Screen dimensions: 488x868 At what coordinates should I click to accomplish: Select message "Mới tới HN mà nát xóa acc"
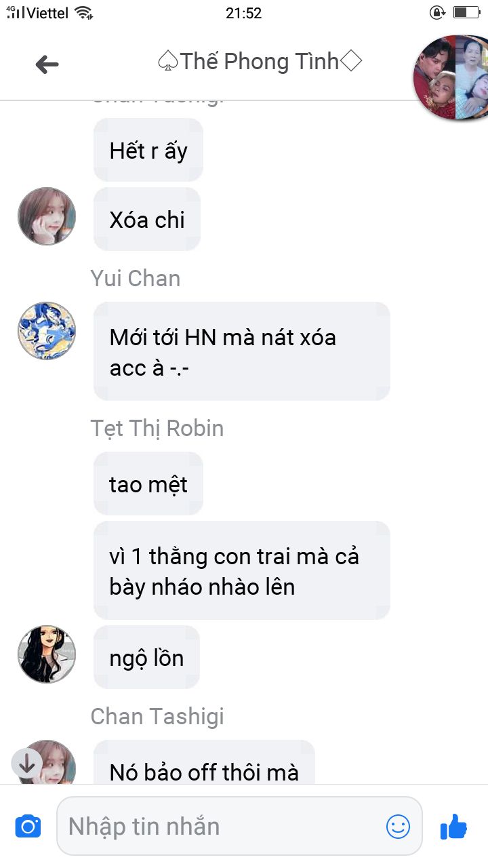point(242,351)
